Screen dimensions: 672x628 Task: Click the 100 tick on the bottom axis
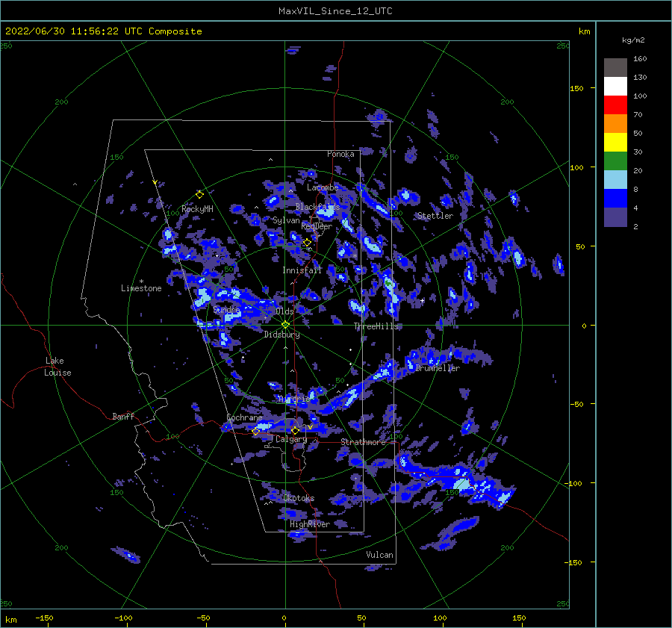440,618
